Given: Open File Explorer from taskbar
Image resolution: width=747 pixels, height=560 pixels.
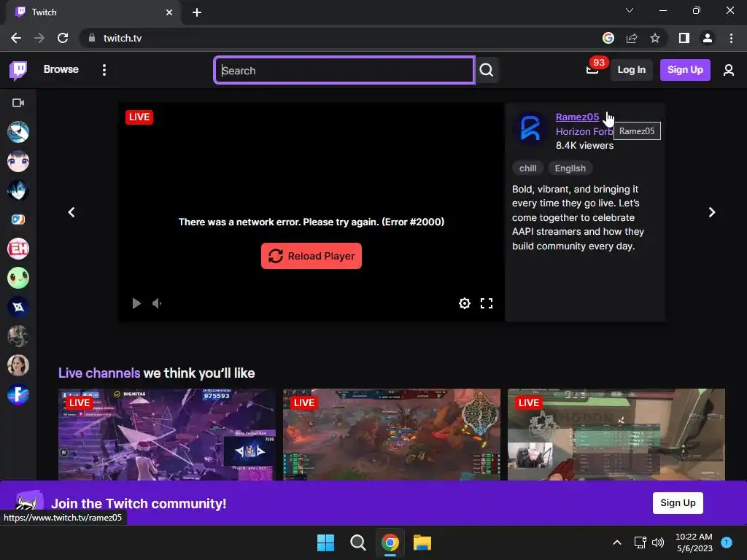Looking at the screenshot, I should [422, 542].
